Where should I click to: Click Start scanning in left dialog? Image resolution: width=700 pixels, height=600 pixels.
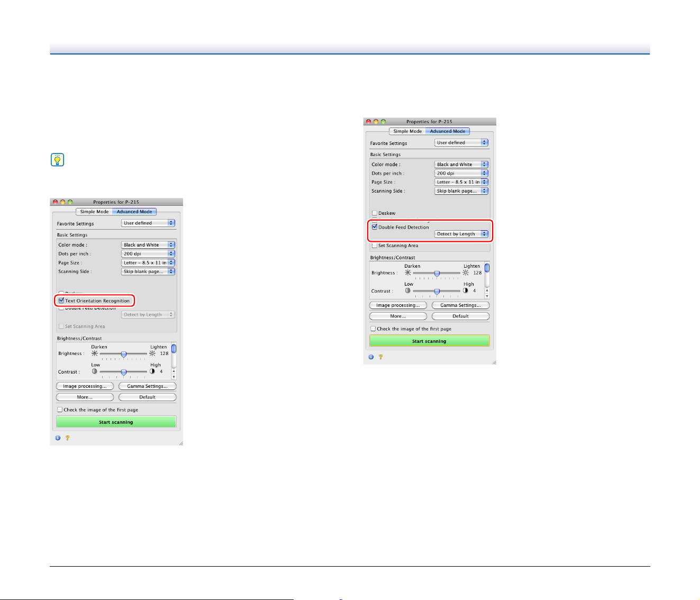point(116,422)
